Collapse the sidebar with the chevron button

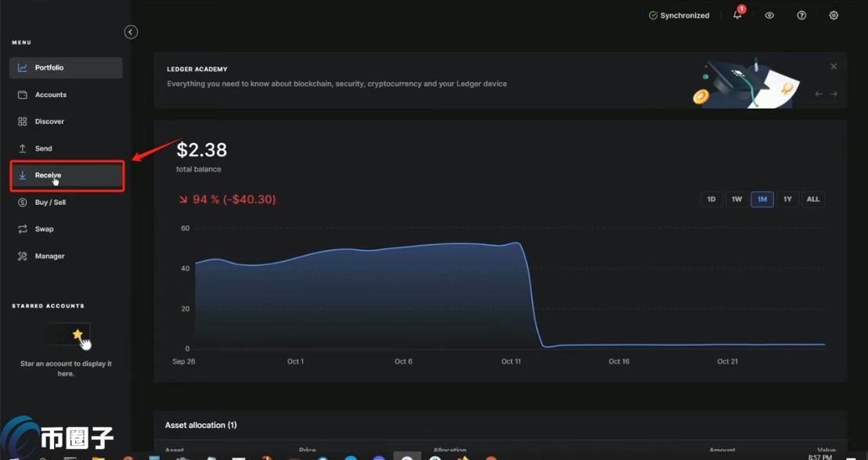tap(131, 32)
